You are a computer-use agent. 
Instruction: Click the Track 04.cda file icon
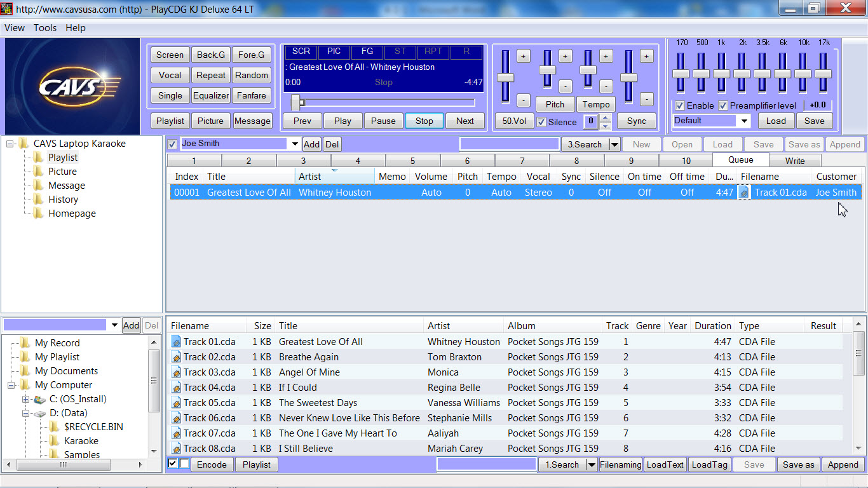(x=177, y=388)
